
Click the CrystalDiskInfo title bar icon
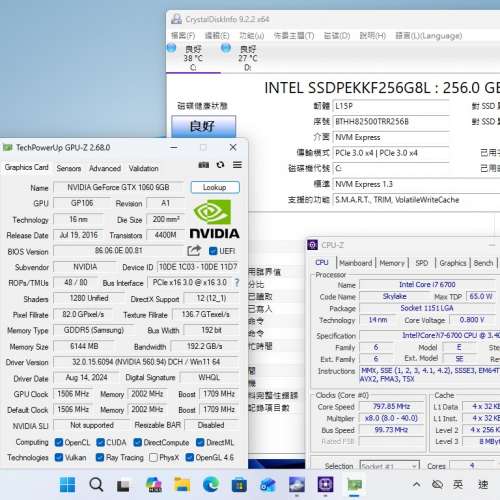coord(176,19)
